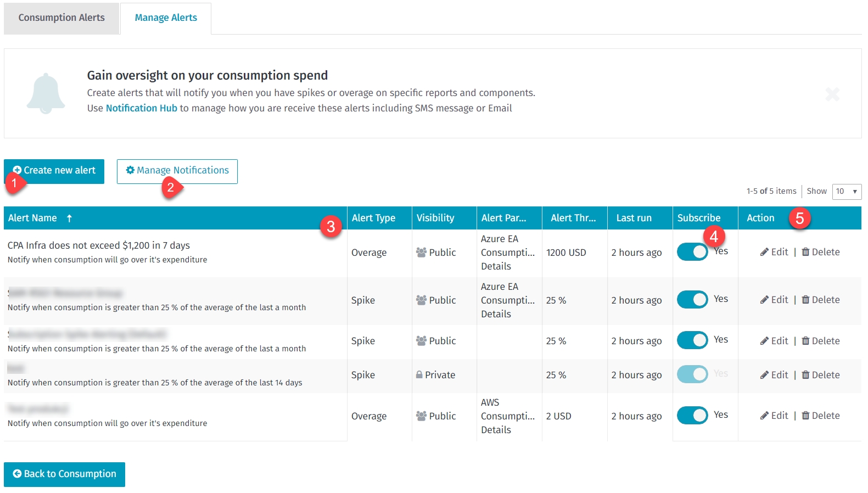Click trash Delete icon for the 2 USD alert
The width and height of the screenshot is (868, 493).
[805, 416]
